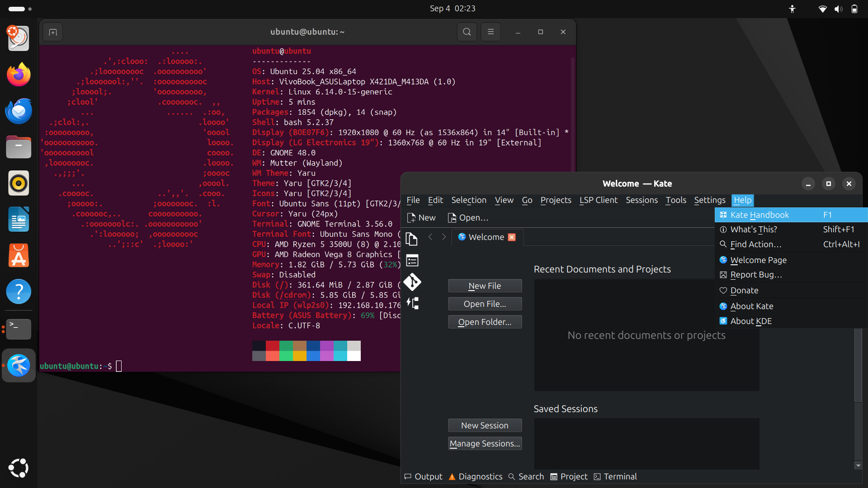The height and width of the screenshot is (488, 868).
Task: Collapse the open Help menu
Action: point(742,200)
